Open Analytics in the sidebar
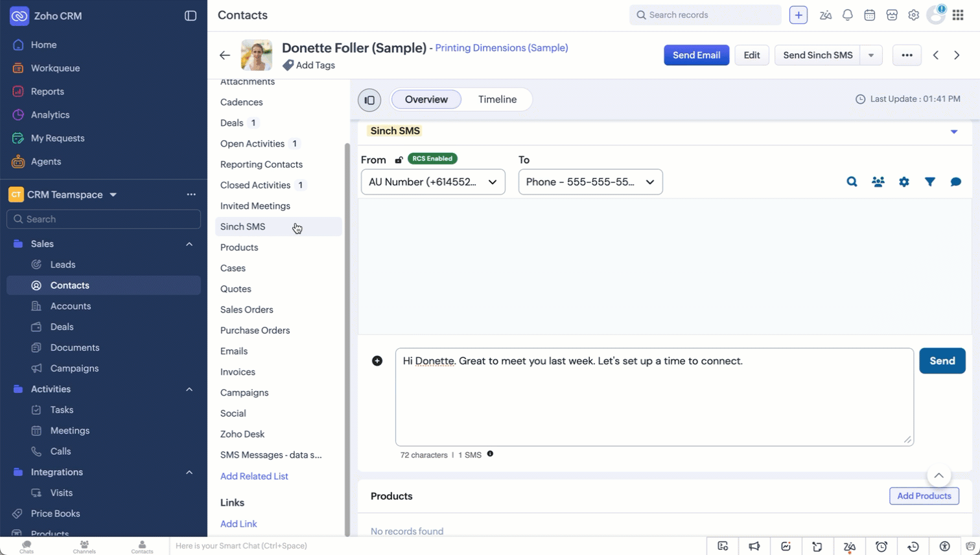Viewport: 980px width, 555px height. click(x=50, y=115)
